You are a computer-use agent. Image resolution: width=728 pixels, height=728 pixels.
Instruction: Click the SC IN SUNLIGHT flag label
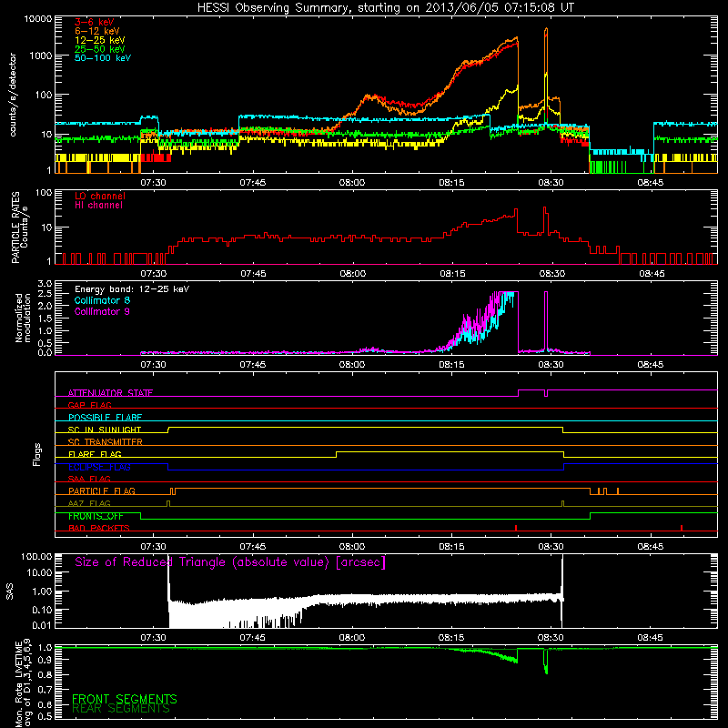pos(105,430)
